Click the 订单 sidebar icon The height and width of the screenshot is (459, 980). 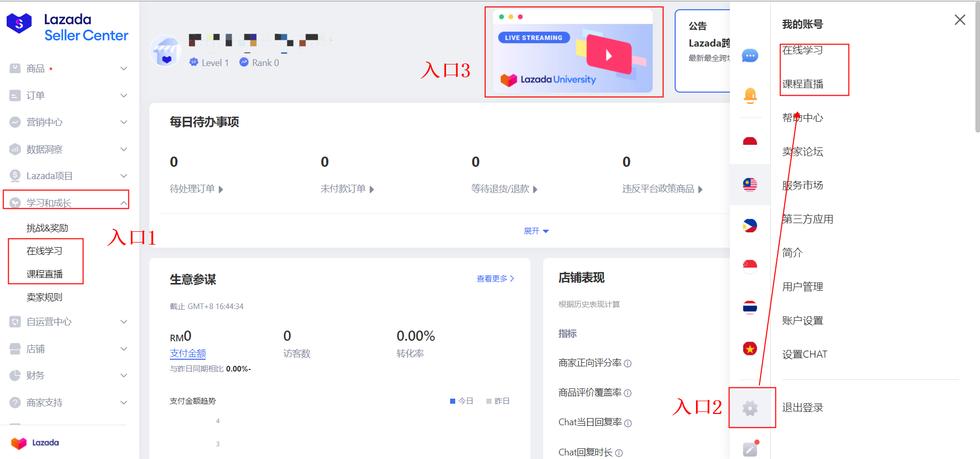coord(15,95)
